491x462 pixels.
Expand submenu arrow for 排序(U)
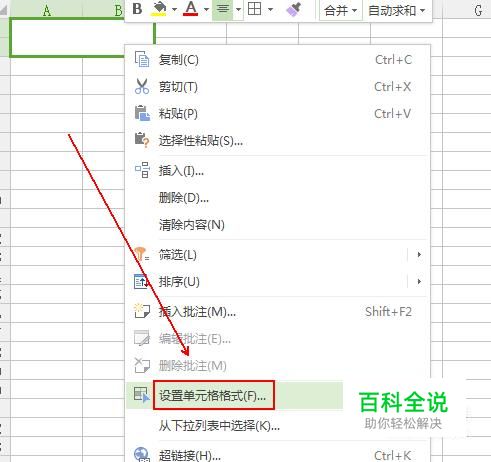click(419, 282)
